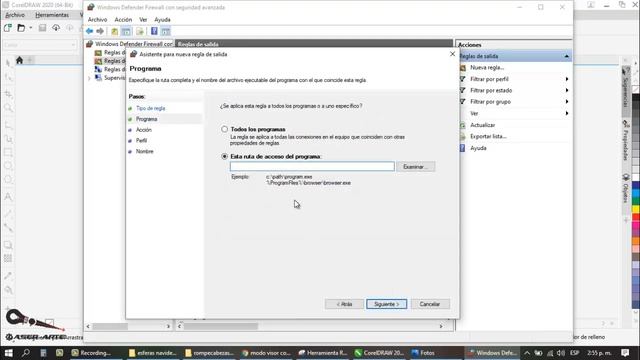
Task: Select Windows Defender Firewall root tree node
Action: [130, 44]
